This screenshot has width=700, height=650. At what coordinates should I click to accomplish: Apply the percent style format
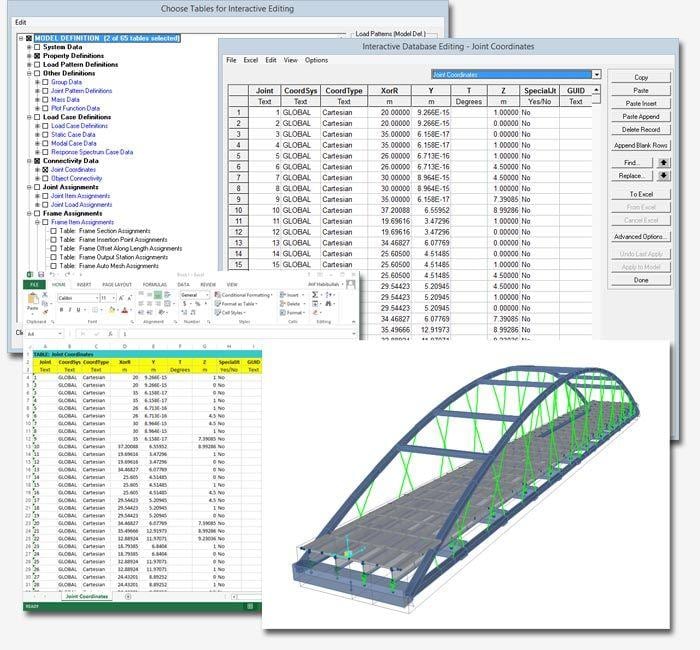(197, 304)
